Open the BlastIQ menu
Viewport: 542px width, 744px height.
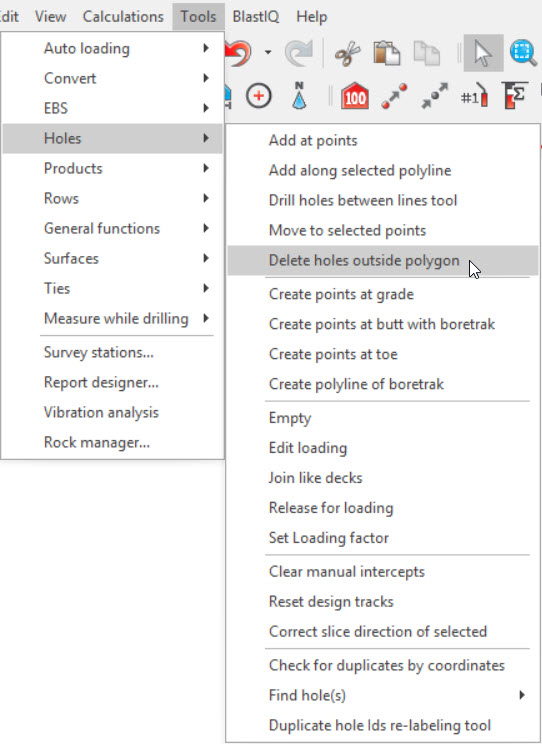(256, 17)
